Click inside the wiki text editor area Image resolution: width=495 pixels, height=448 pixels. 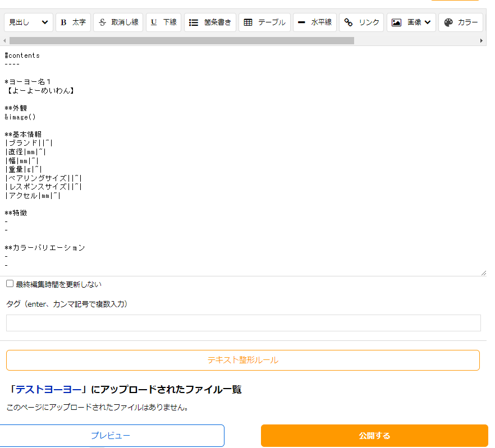coord(243,161)
